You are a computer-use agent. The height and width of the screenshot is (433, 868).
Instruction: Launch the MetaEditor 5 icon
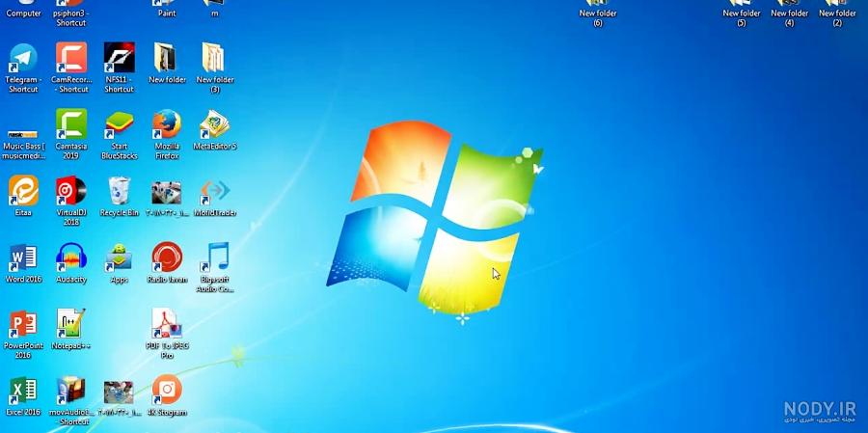215,124
